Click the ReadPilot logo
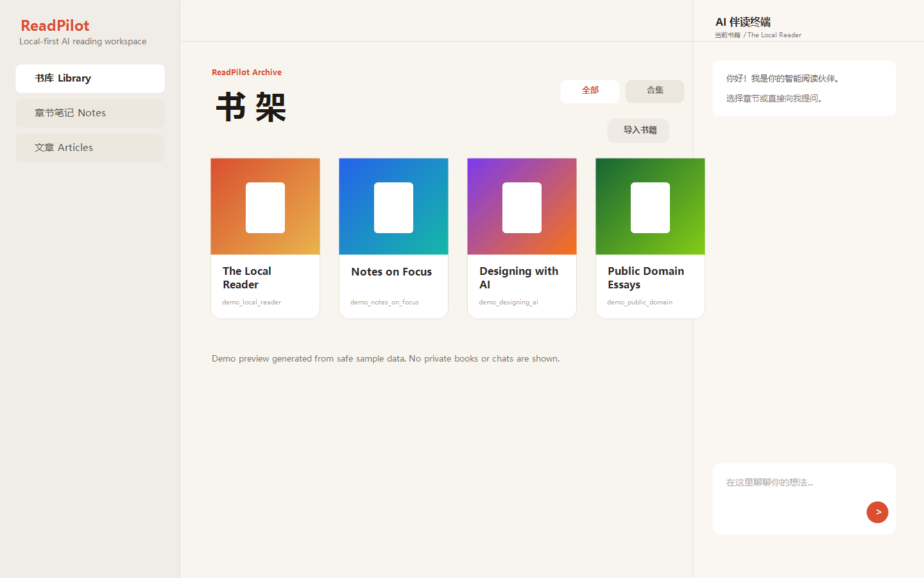This screenshot has width=924, height=578. [55, 26]
